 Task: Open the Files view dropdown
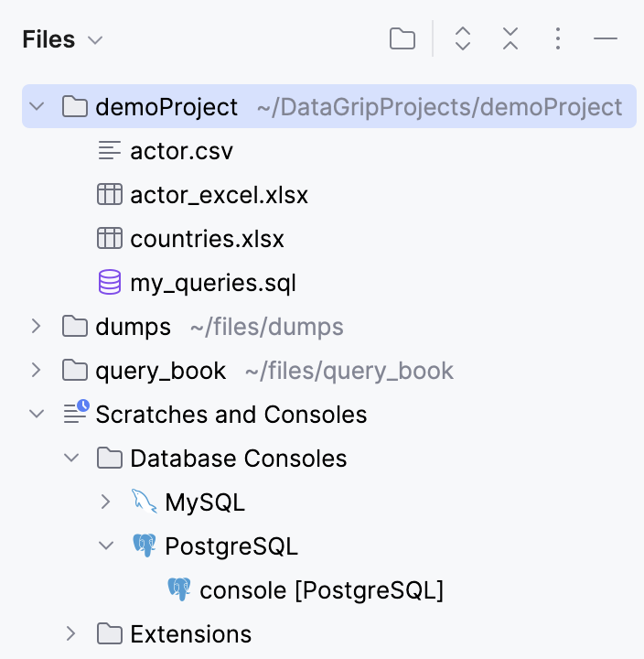click(x=94, y=40)
